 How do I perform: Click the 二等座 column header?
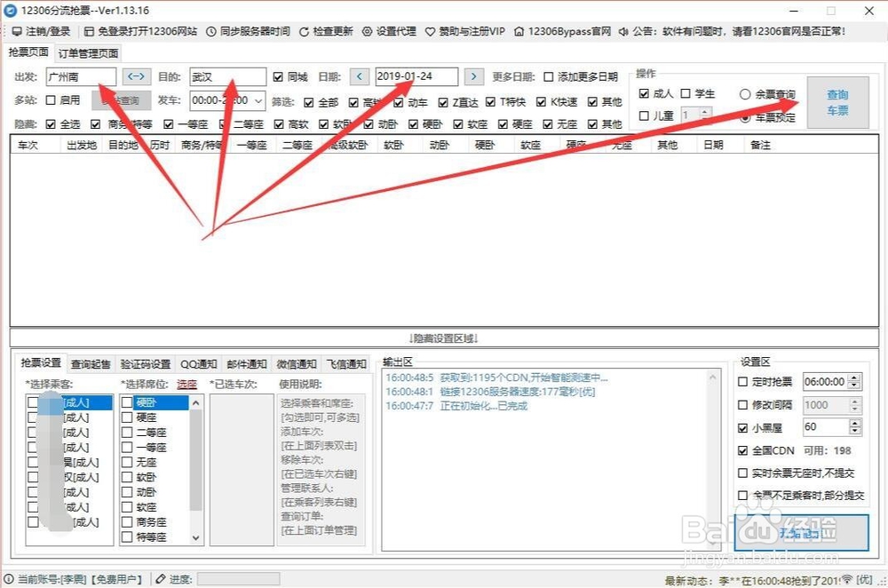297,145
